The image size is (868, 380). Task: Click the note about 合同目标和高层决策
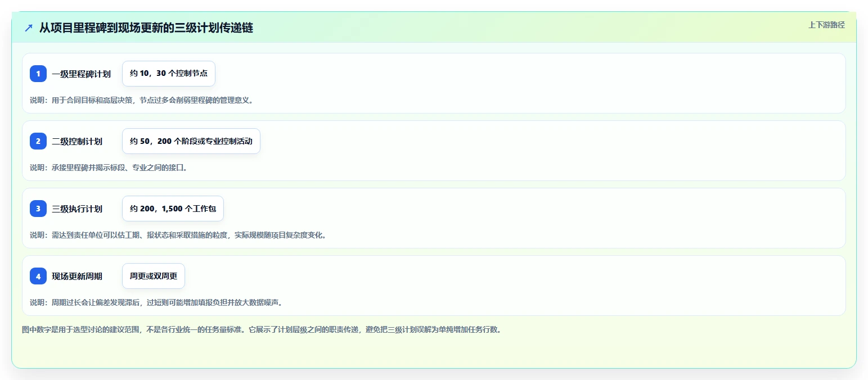coord(142,101)
